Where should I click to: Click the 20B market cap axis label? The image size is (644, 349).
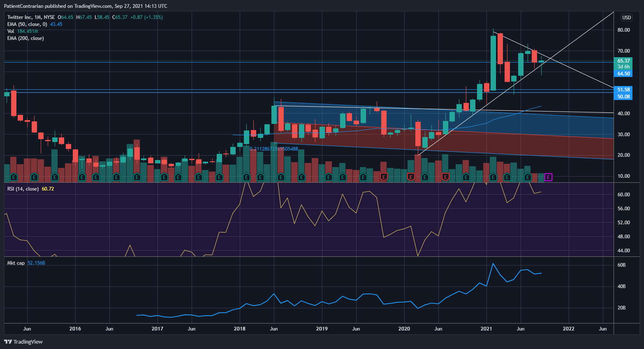pos(621,308)
